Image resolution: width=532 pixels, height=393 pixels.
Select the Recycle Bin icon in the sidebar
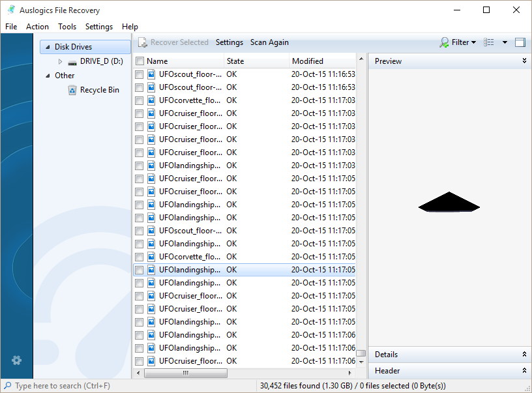point(71,90)
